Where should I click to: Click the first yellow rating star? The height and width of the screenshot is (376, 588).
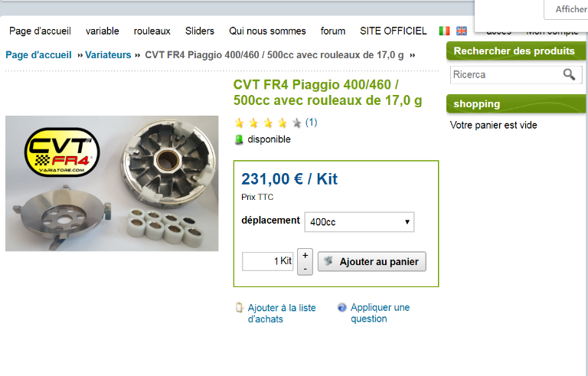point(239,123)
